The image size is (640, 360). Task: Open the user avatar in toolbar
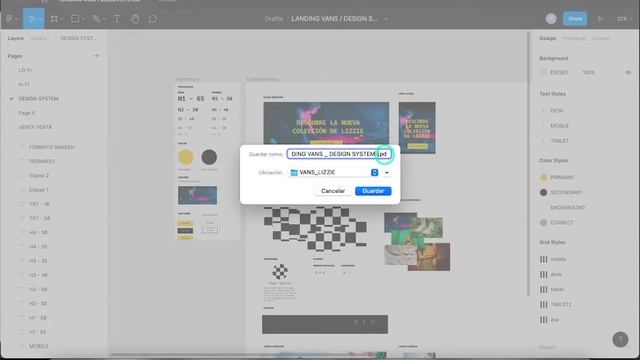[x=551, y=19]
